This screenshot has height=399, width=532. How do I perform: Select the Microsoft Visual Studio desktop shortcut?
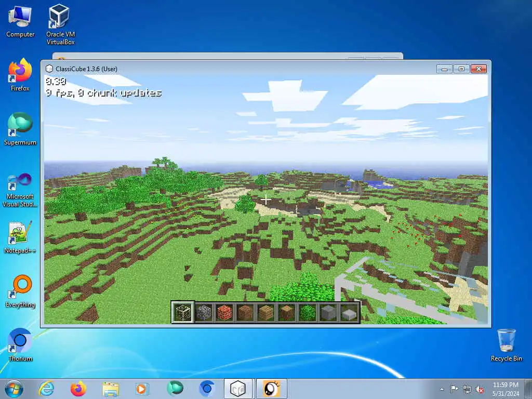click(x=20, y=190)
